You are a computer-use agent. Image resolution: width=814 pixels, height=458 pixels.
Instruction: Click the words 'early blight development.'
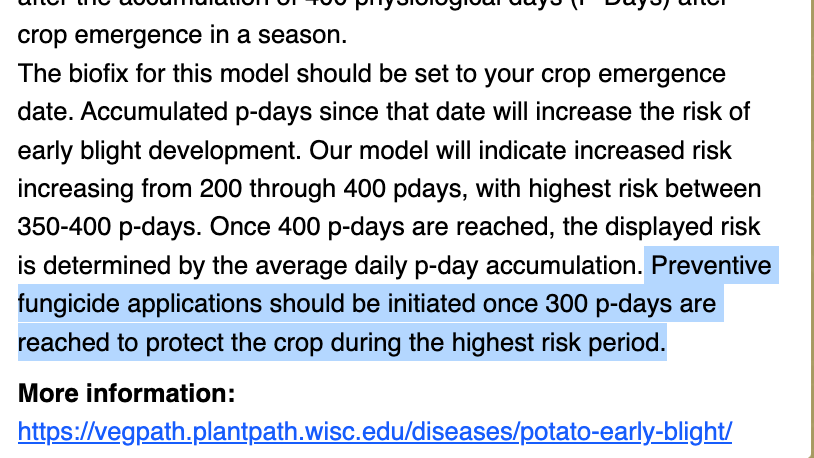click(x=159, y=151)
